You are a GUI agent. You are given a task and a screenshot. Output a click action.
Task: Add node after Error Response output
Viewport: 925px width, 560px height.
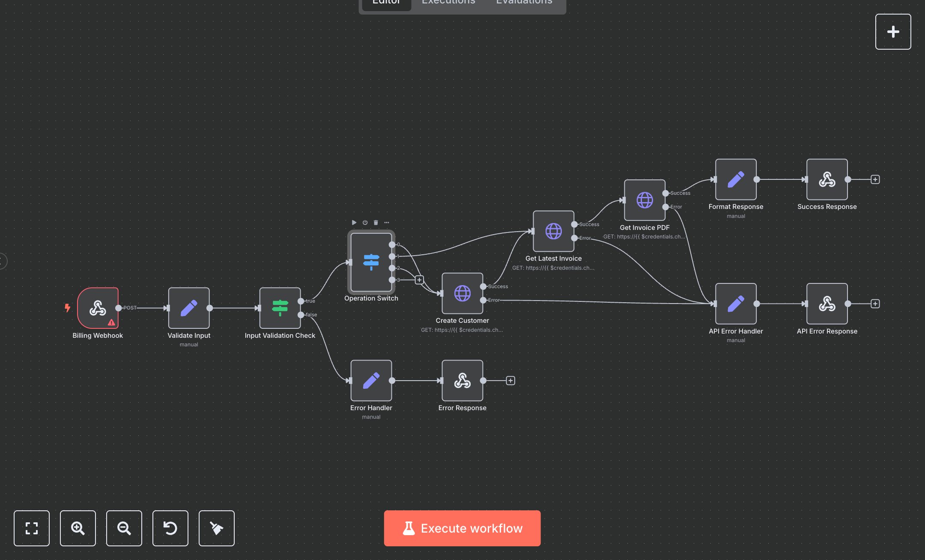click(510, 381)
